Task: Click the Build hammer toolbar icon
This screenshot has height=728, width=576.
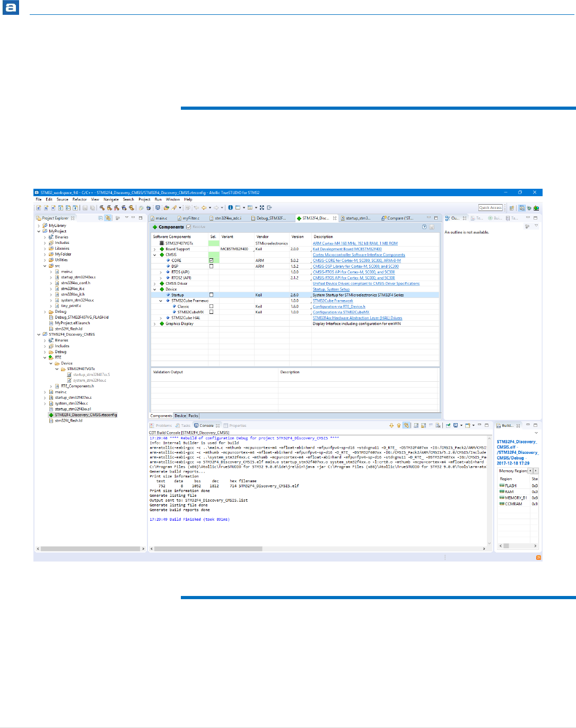Action: pyautogui.click(x=102, y=207)
